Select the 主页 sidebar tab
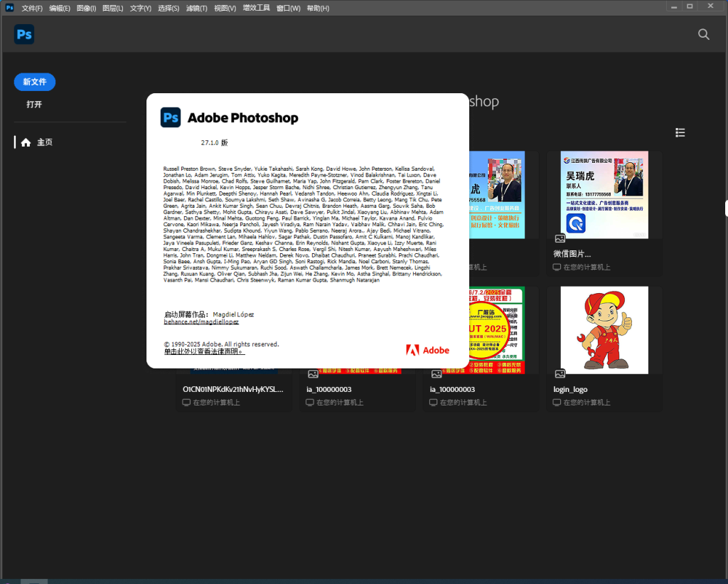The height and width of the screenshot is (584, 728). pos(44,142)
